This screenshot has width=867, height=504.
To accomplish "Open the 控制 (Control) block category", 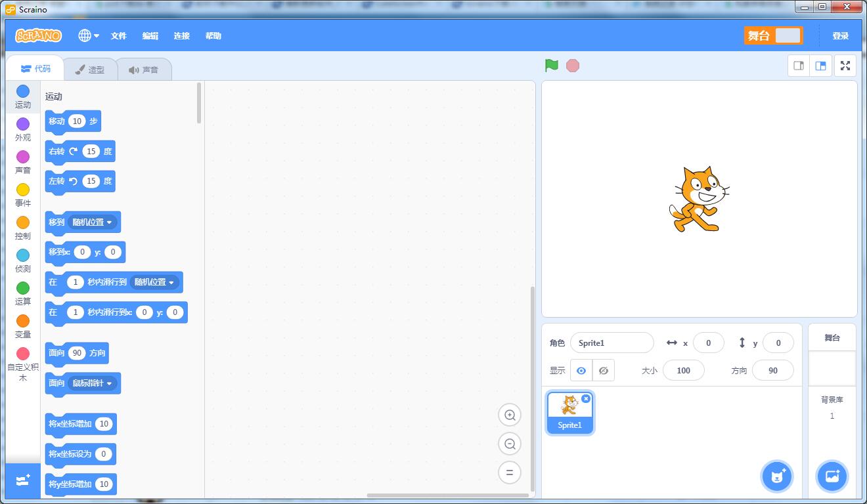I will pos(23,228).
